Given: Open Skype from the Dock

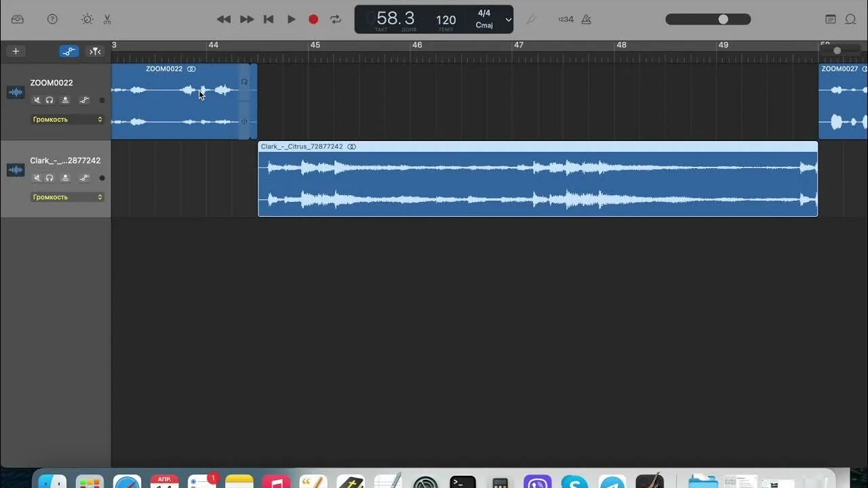Looking at the screenshot, I should pos(575,481).
